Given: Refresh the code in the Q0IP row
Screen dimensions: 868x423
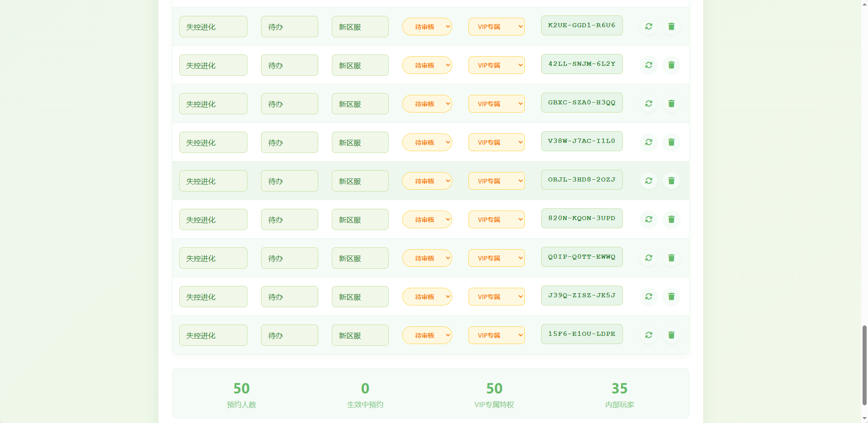Looking at the screenshot, I should tap(649, 258).
